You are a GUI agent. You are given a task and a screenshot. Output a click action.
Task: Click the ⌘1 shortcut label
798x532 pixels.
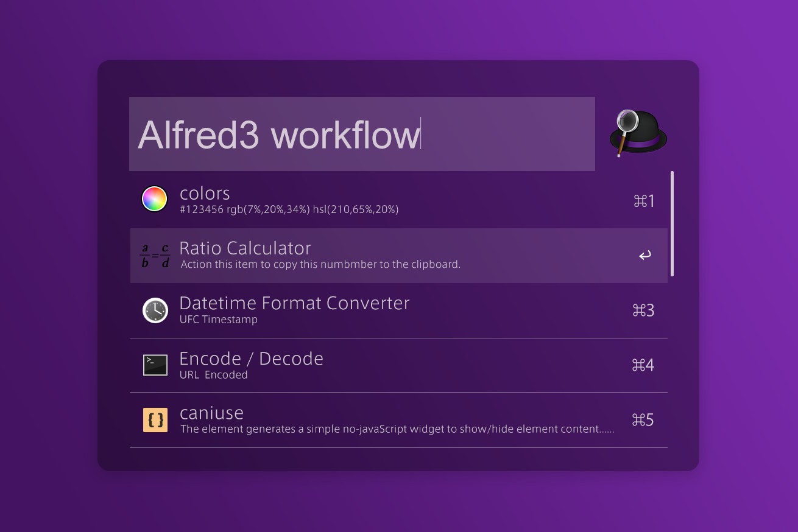(x=644, y=201)
